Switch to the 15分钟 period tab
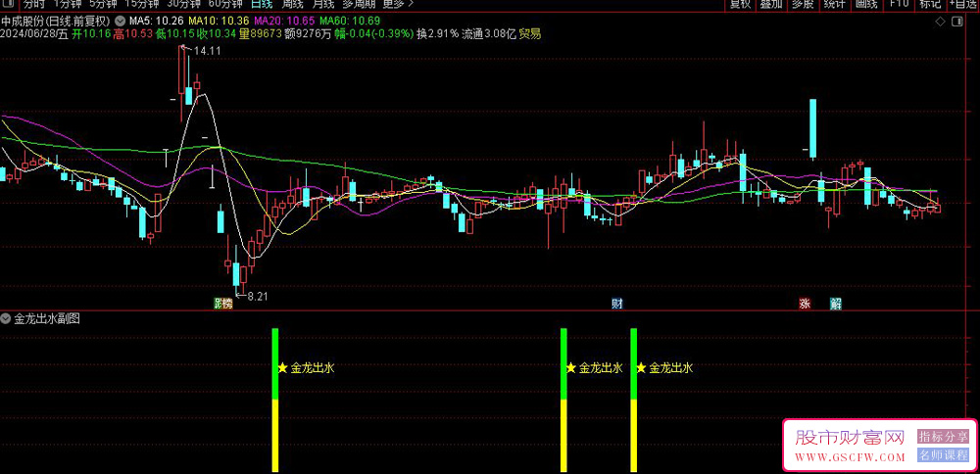Image resolution: width=980 pixels, height=474 pixels. tap(141, 4)
